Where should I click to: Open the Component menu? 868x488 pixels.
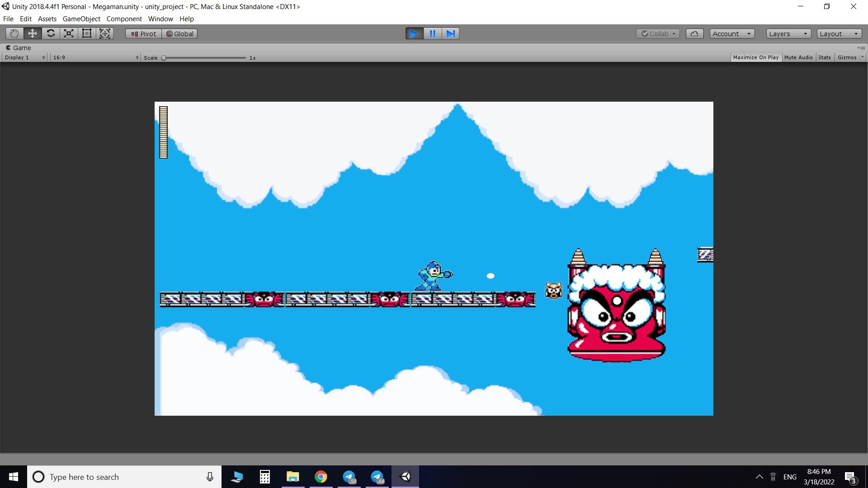124,19
